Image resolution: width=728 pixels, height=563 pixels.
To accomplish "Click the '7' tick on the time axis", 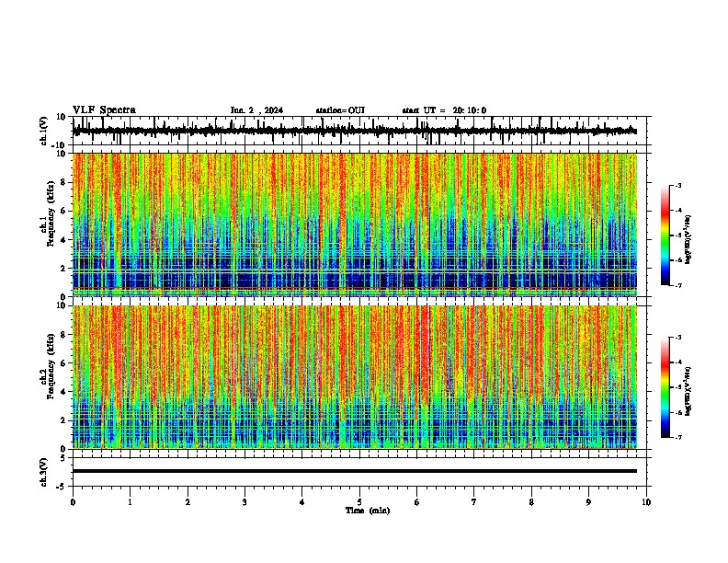I will pyautogui.click(x=474, y=502).
